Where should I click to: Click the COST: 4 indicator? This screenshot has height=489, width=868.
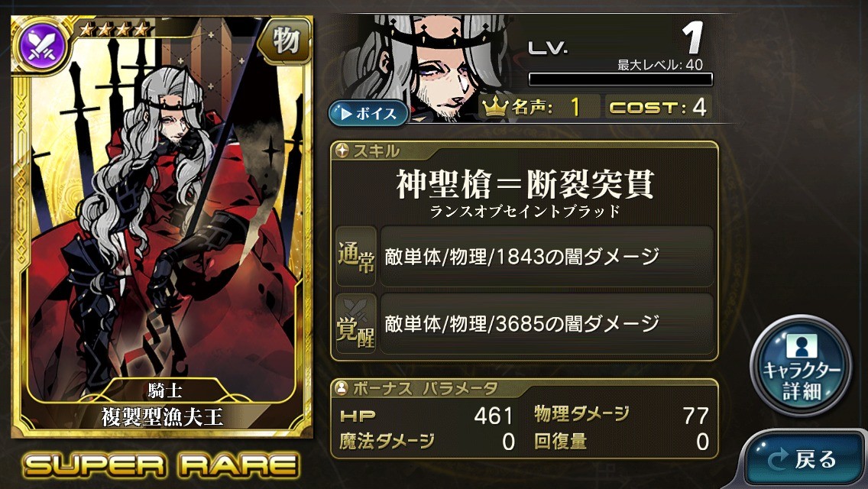(x=658, y=106)
